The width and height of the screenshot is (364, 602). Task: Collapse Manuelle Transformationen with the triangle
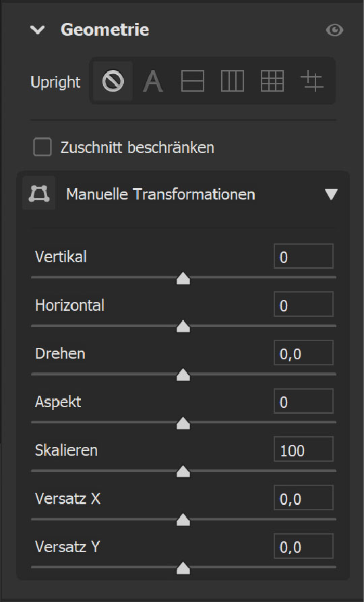tap(331, 194)
